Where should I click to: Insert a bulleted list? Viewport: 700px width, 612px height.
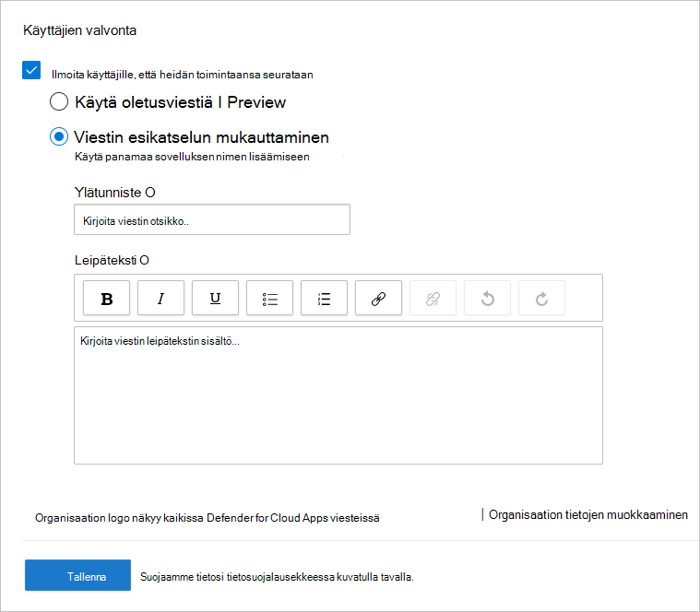pyautogui.click(x=269, y=298)
